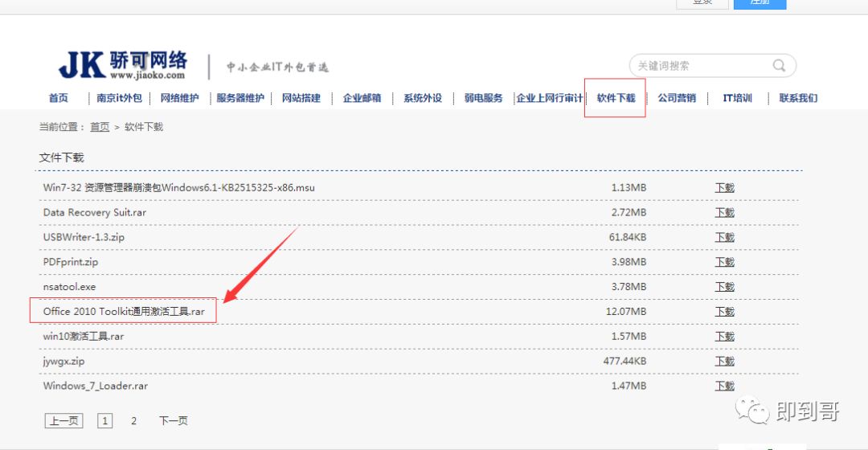This screenshot has width=868, height=450.
Task: Go to IT培训 section
Action: click(737, 98)
